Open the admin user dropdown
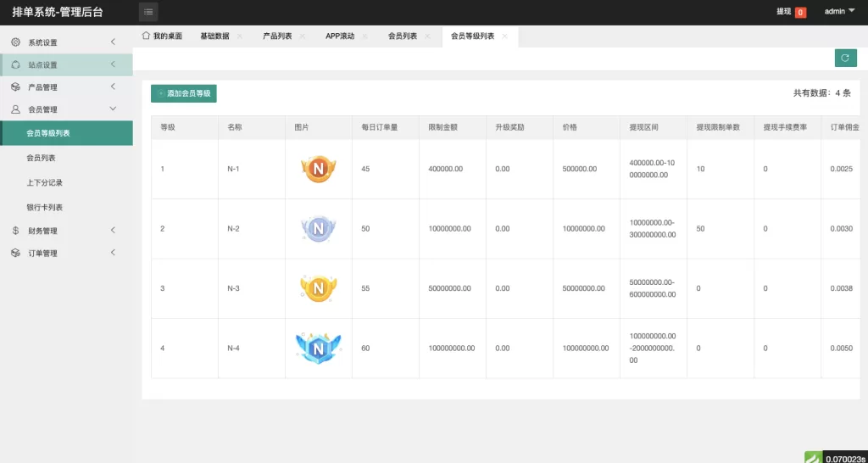The image size is (868, 463). (x=839, y=12)
